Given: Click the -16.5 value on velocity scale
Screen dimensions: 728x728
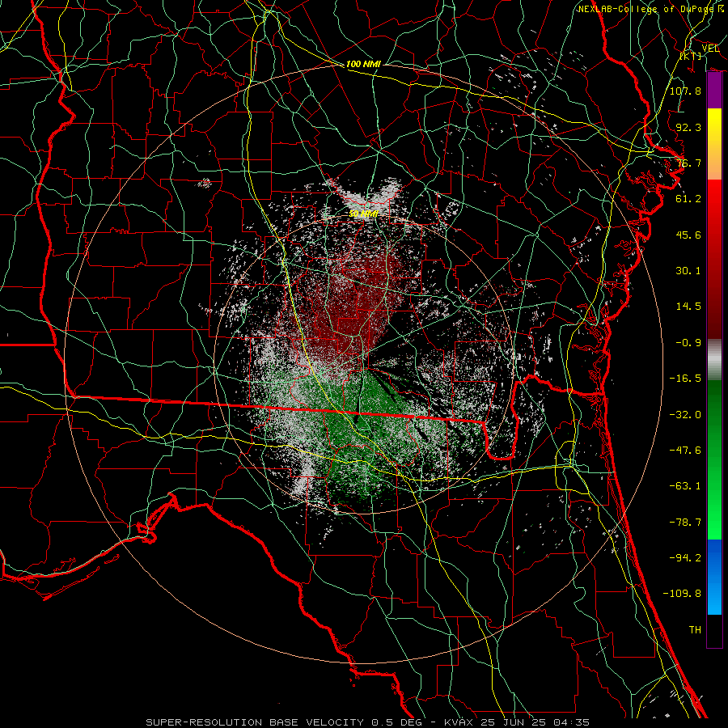Looking at the screenshot, I should (685, 379).
